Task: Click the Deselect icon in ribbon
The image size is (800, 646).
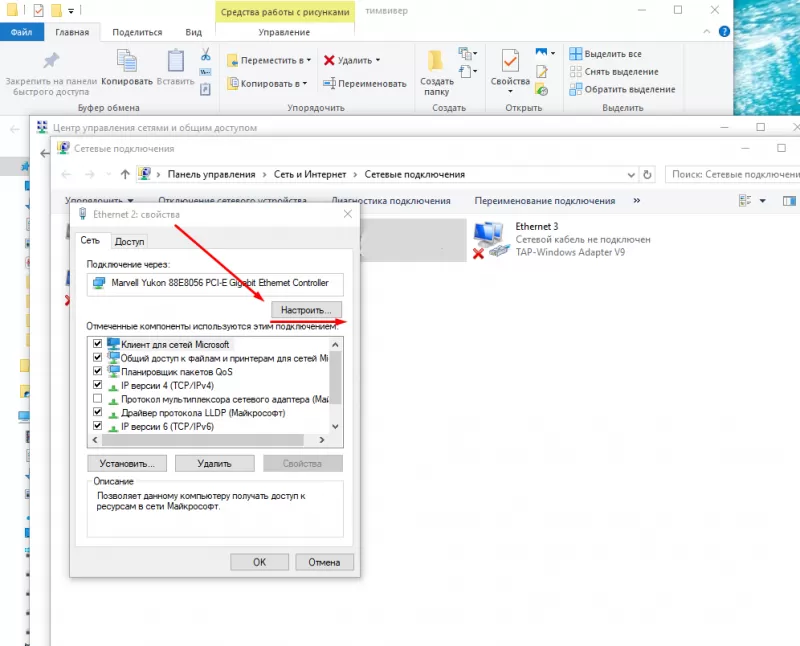Action: [576, 71]
